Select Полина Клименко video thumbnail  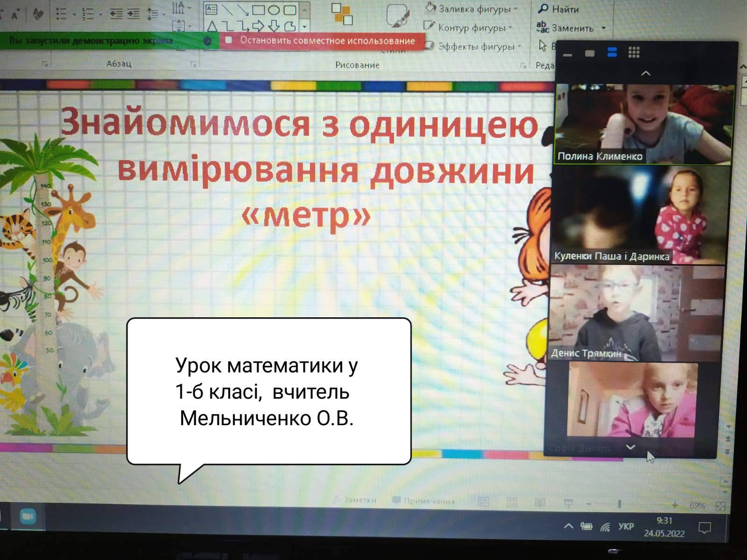(643, 124)
